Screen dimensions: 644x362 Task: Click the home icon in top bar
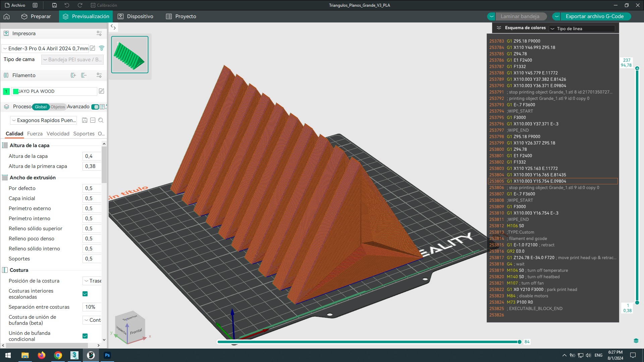(x=7, y=16)
